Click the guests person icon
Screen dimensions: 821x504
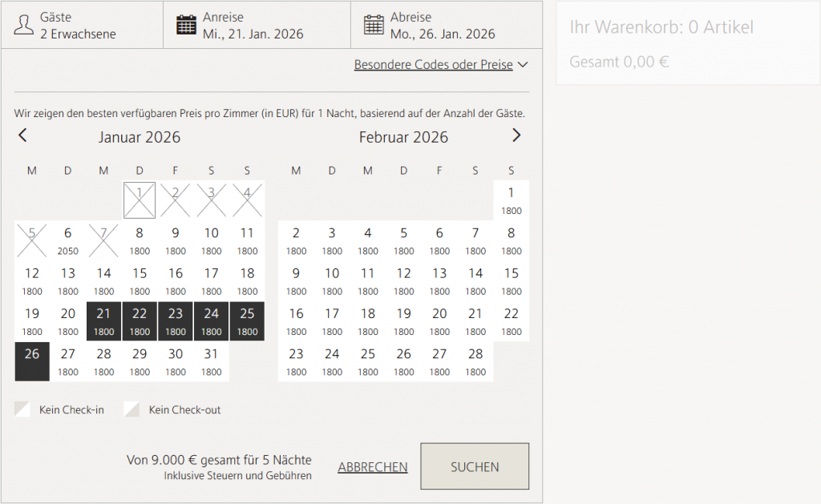click(x=22, y=25)
